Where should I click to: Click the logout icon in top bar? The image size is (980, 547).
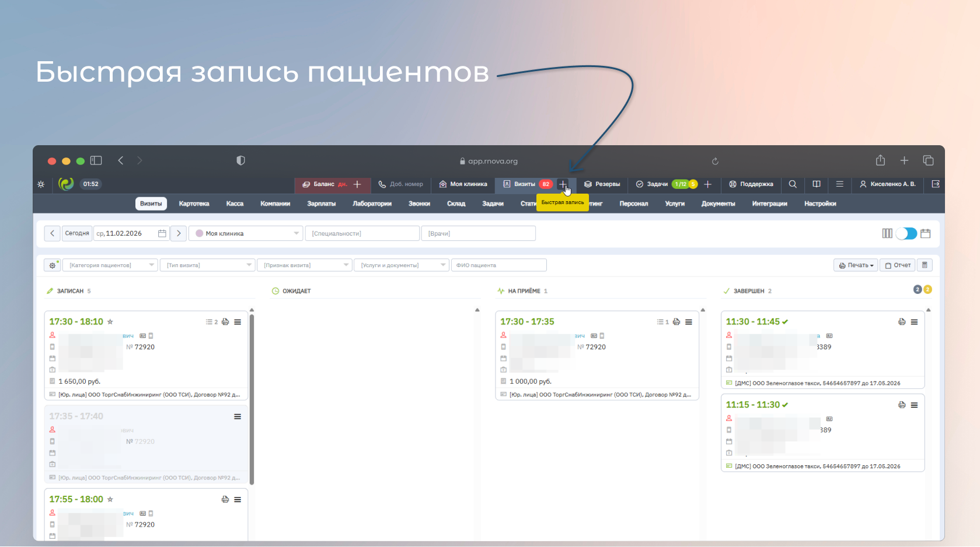point(936,184)
